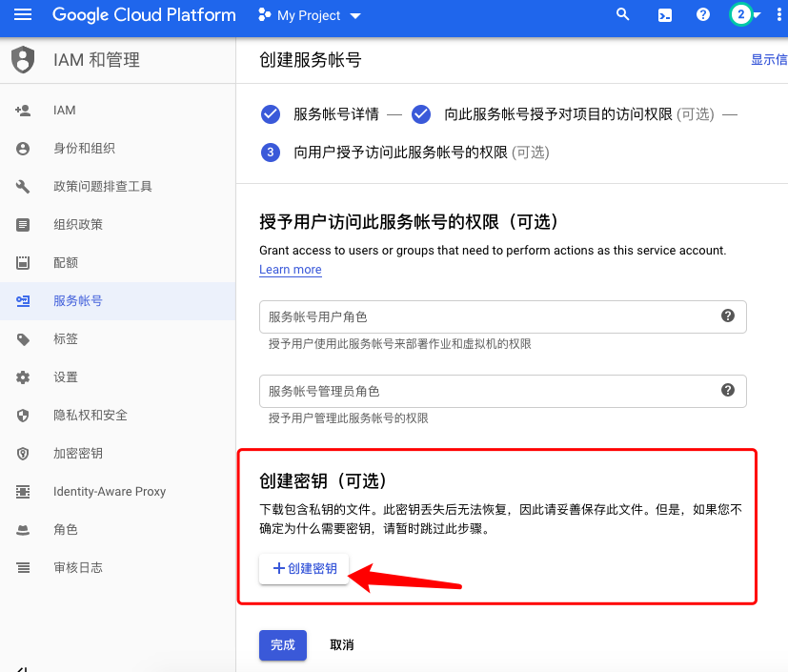Select step 1 服务帐号详情 checkmark
The height and width of the screenshot is (672, 788).
pos(271,114)
